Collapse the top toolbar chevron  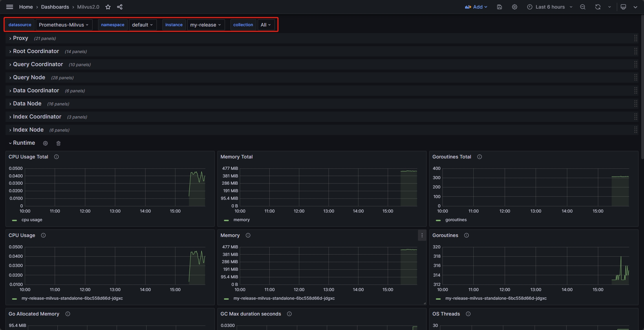click(635, 7)
